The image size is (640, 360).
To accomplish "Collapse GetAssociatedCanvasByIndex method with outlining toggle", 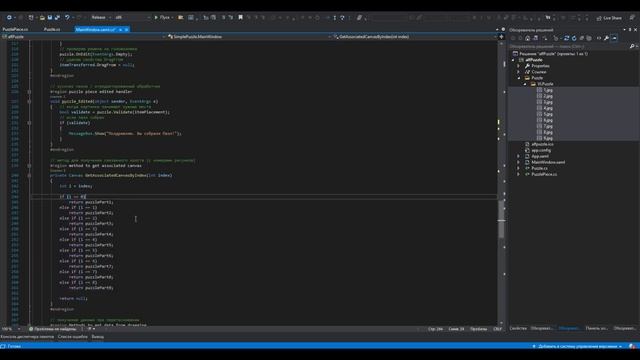I will pos(29,176).
